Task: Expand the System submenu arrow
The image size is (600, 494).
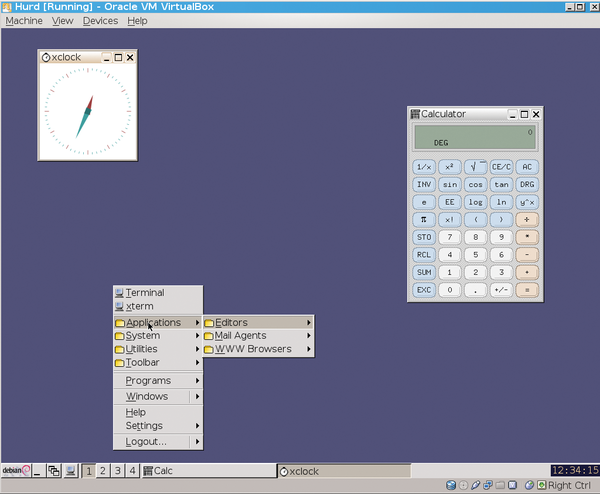Action: point(197,336)
